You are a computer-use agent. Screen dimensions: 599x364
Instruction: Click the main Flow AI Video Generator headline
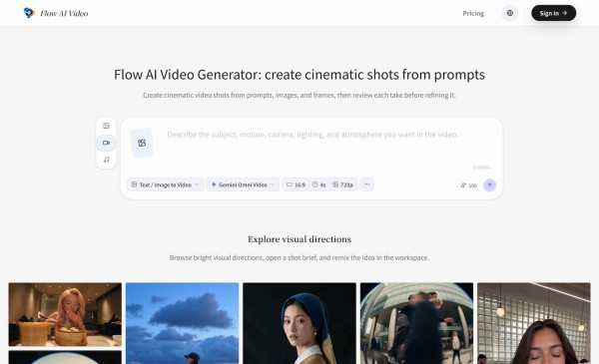[x=299, y=75]
